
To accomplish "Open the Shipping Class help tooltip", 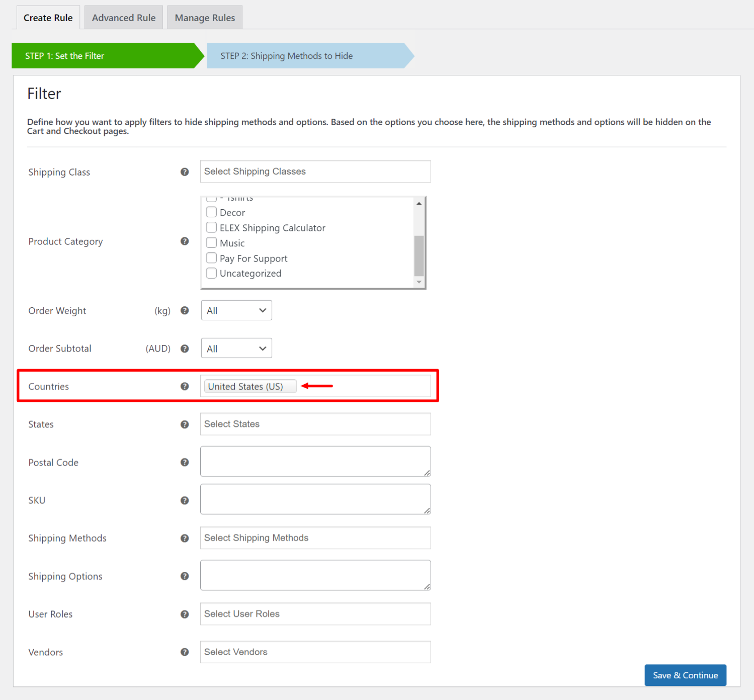I will (185, 171).
